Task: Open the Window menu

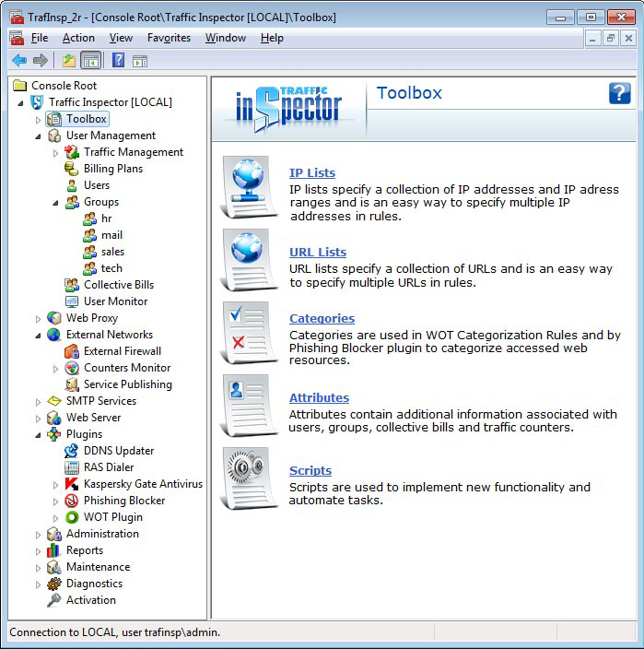Action: 226,38
